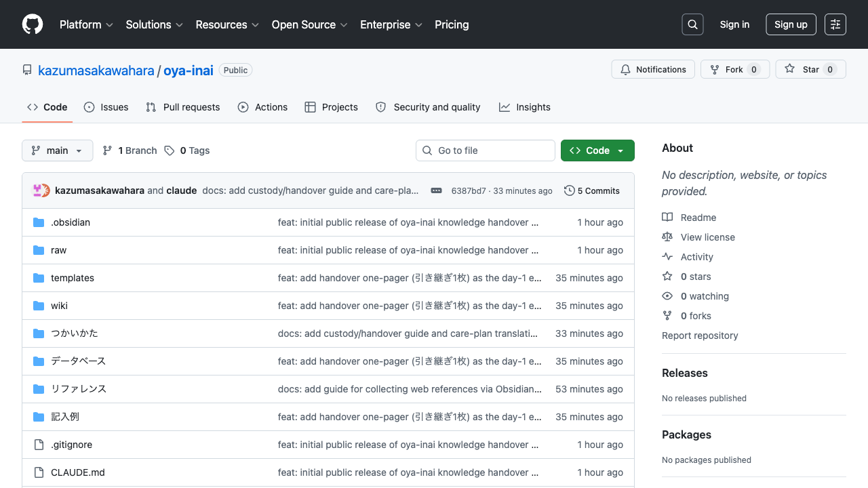This screenshot has width=868, height=488.
Task: Open the Releases heading link
Action: tap(685, 373)
